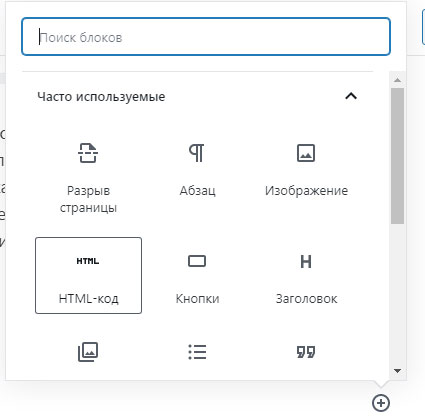Collapse the Часто используемые section chevron
The image size is (425, 420).
click(x=351, y=96)
